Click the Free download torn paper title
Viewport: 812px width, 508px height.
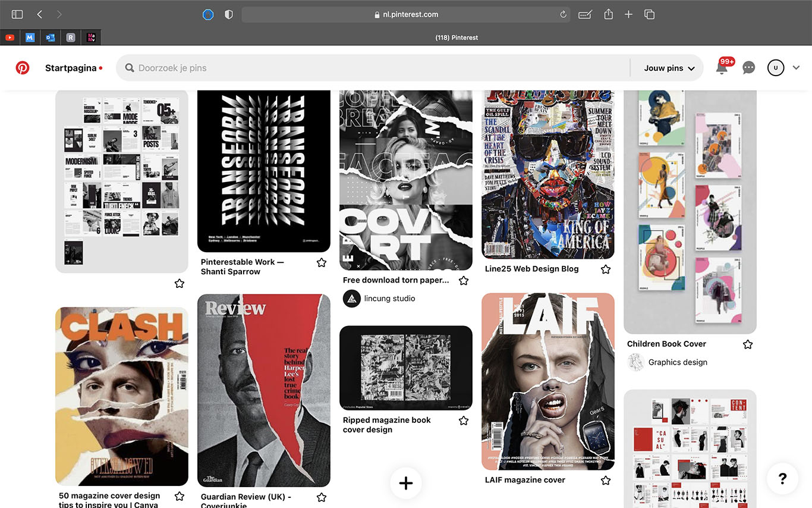click(x=396, y=280)
